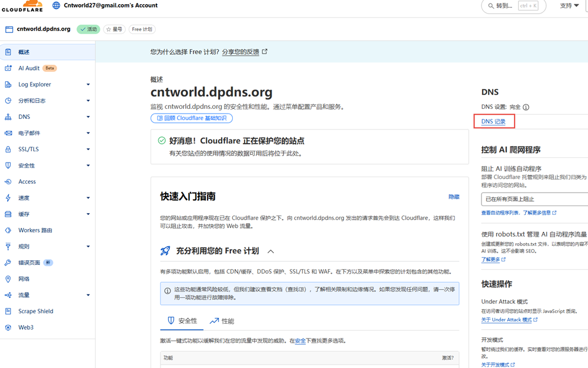This screenshot has height=368, width=588.
Task: Click the 活动 status badge
Action: [89, 29]
